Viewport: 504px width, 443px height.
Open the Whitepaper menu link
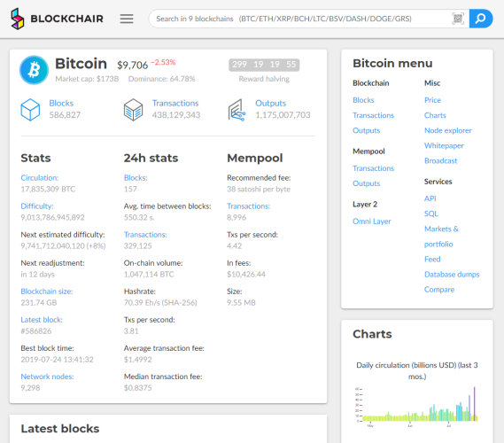coord(444,145)
